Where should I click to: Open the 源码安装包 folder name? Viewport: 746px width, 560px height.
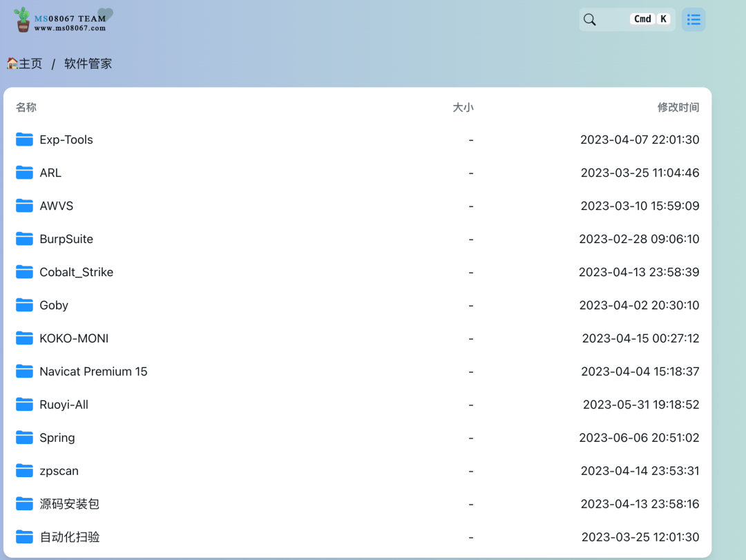click(x=70, y=503)
